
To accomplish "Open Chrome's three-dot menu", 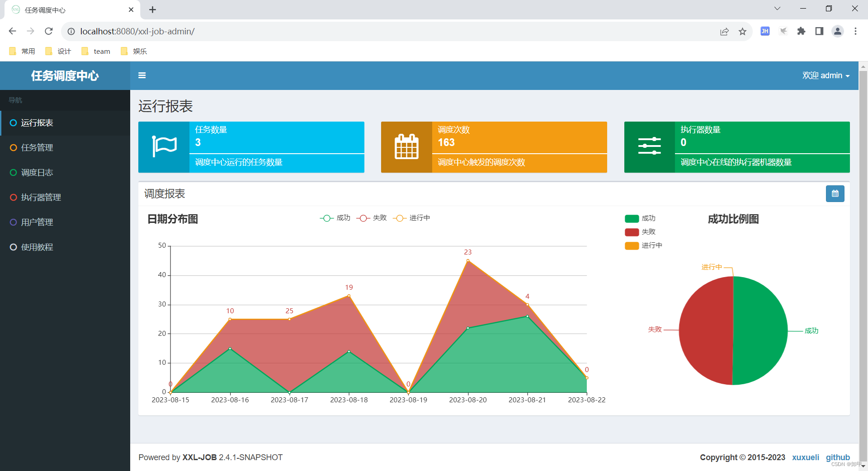I will (855, 31).
